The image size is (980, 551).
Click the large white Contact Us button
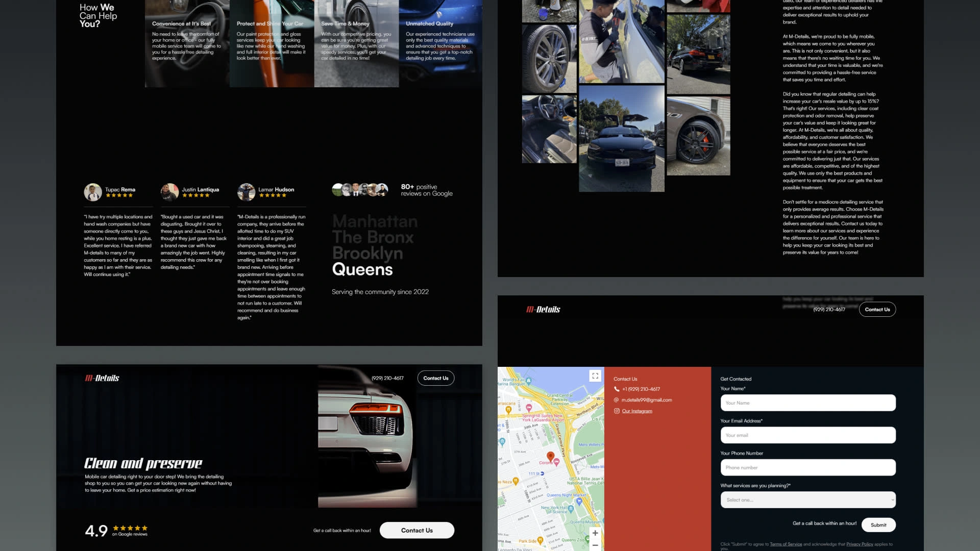coord(416,530)
